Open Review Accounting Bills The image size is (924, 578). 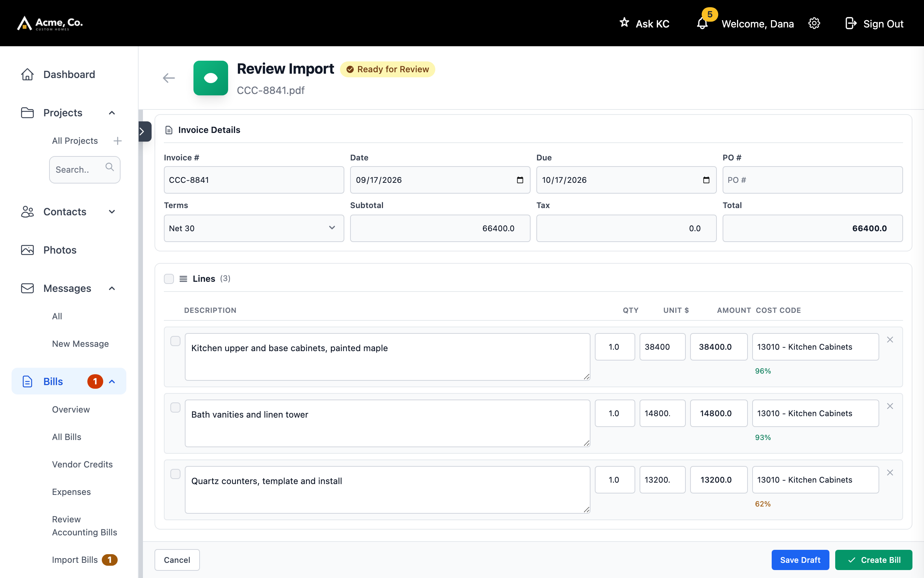pos(84,526)
